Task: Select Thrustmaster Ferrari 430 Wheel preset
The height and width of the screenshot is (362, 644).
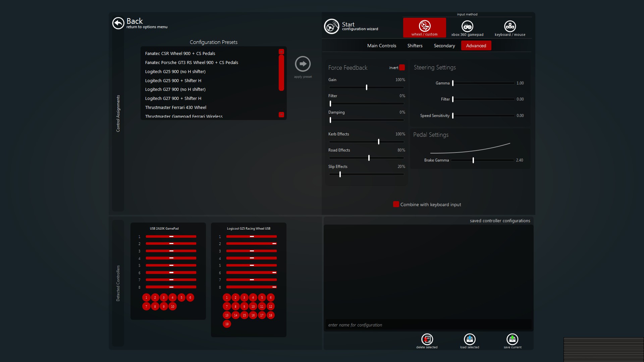Action: pos(175,108)
